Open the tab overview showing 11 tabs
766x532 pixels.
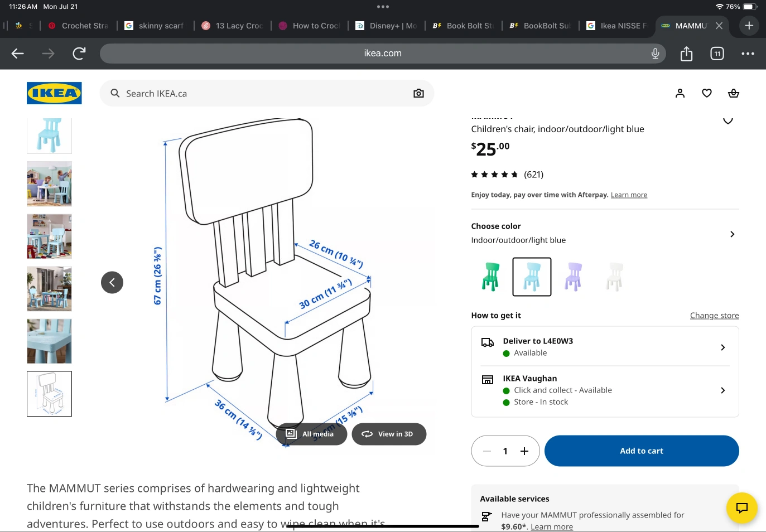(x=717, y=54)
